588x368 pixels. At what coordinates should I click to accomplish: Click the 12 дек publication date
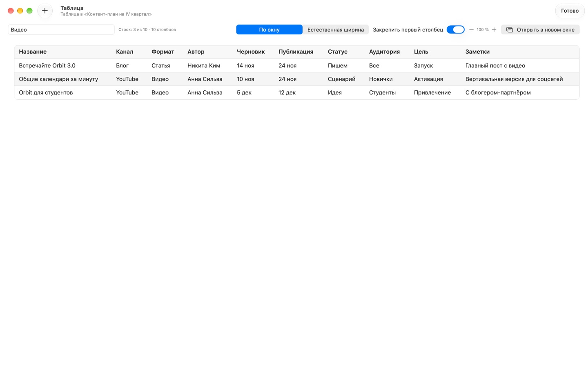coord(287,92)
